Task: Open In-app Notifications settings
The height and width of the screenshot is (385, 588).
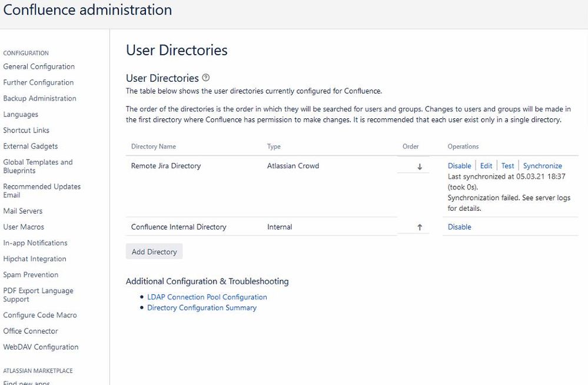Action: pos(35,243)
